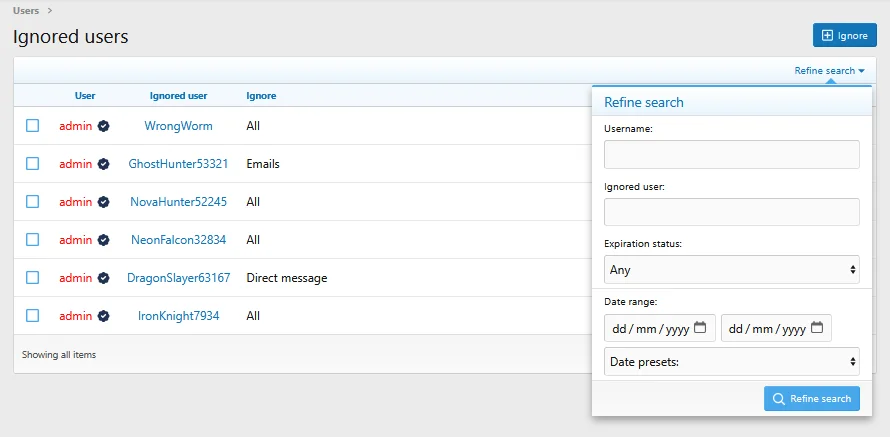Click the blue Ignore button
Screen dimensions: 890x437
(x=845, y=35)
